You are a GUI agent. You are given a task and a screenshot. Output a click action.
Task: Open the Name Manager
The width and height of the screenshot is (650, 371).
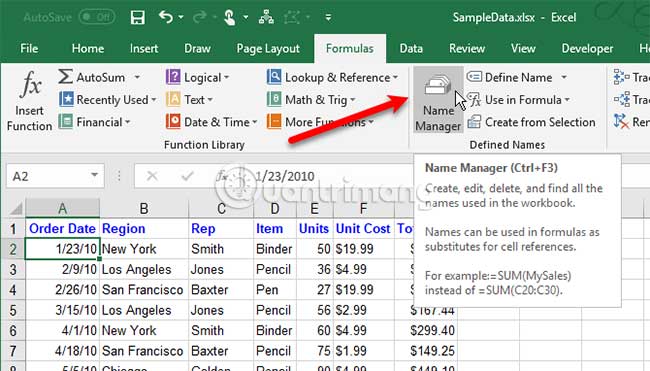pyautogui.click(x=438, y=100)
